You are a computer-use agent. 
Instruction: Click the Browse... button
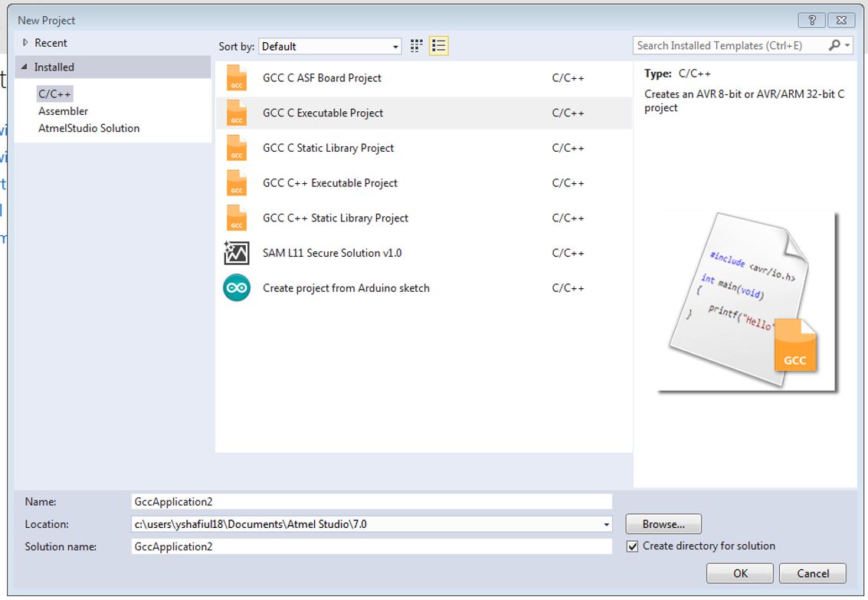coord(663,524)
